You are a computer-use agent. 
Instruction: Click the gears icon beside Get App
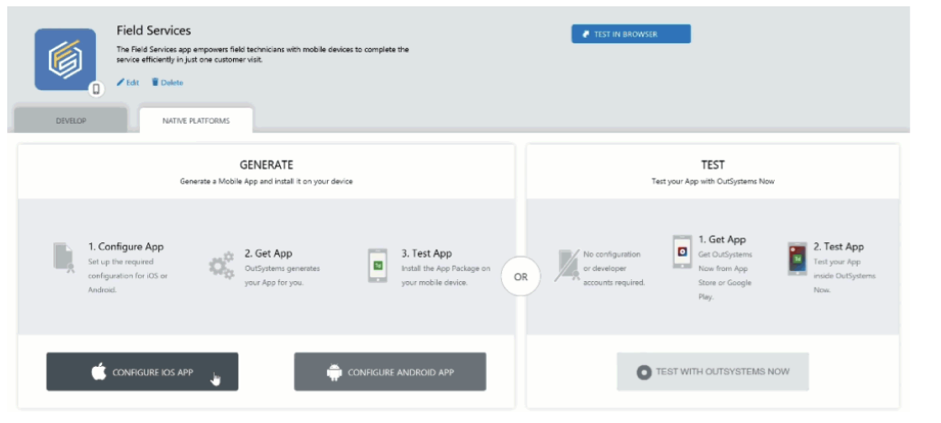pos(221,266)
